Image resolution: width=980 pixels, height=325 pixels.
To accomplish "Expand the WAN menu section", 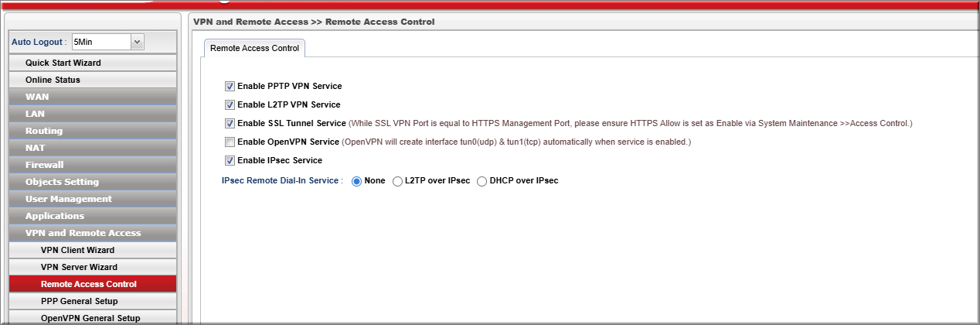I will coord(37,97).
